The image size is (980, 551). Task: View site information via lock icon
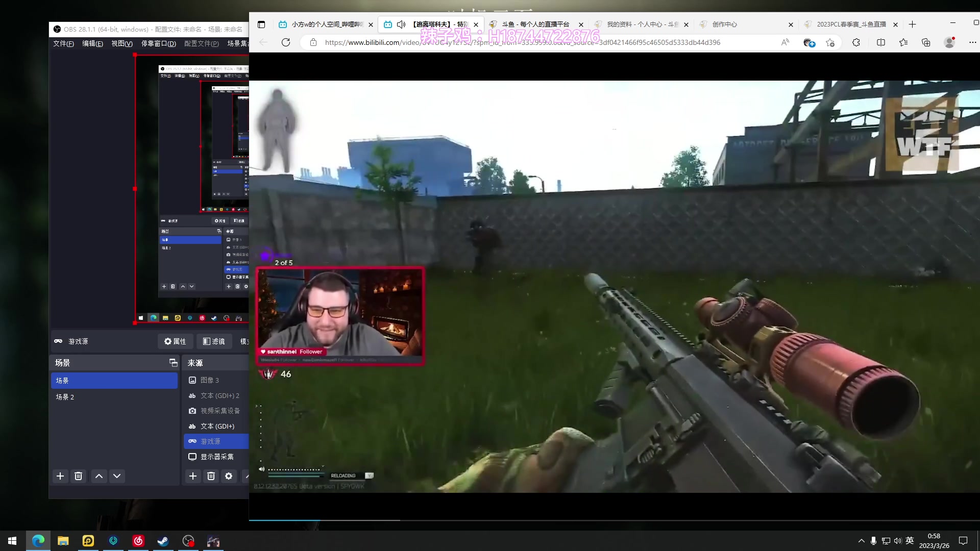tap(313, 42)
